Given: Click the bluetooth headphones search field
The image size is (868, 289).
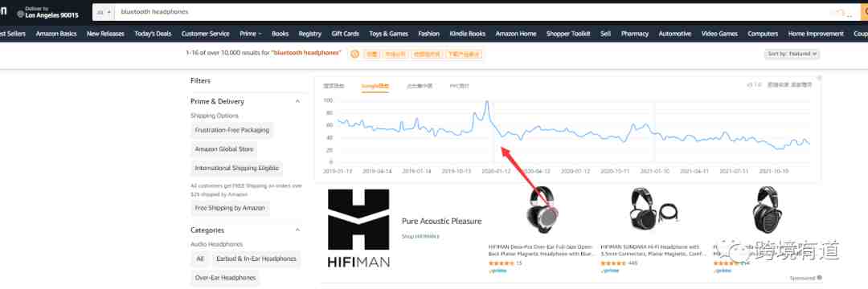Looking at the screenshot, I should tap(470, 12).
